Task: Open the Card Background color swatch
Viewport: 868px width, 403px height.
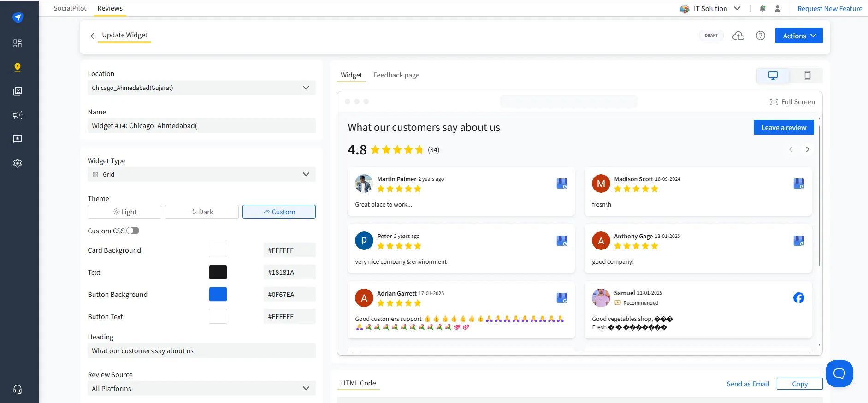Action: point(218,250)
